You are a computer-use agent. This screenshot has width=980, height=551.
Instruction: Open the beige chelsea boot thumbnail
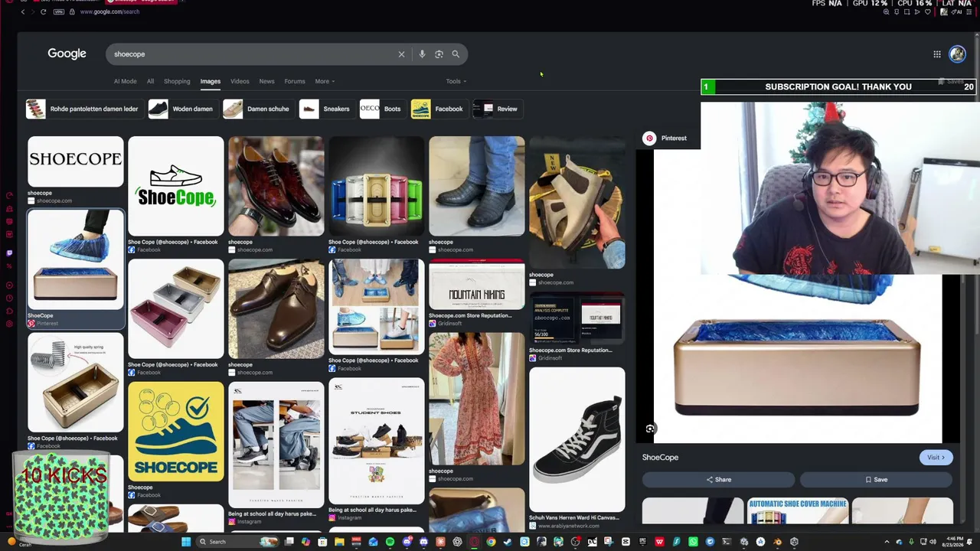pyautogui.click(x=577, y=203)
